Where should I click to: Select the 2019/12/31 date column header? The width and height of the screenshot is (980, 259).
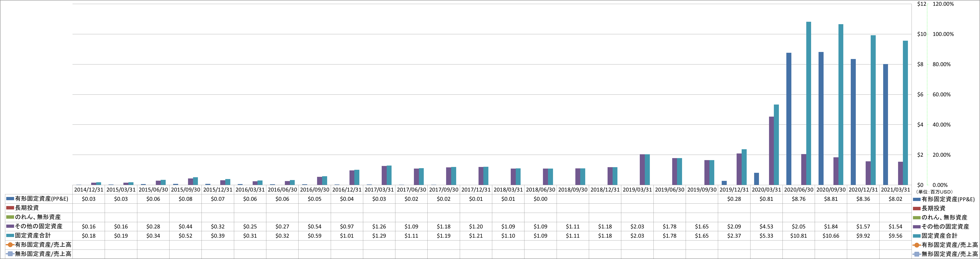tap(734, 189)
